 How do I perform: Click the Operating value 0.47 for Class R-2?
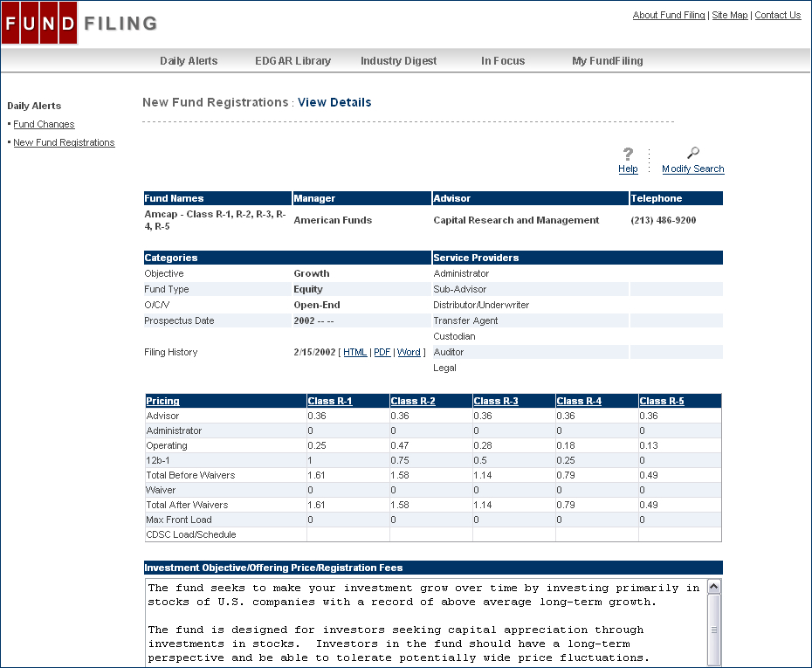click(400, 445)
